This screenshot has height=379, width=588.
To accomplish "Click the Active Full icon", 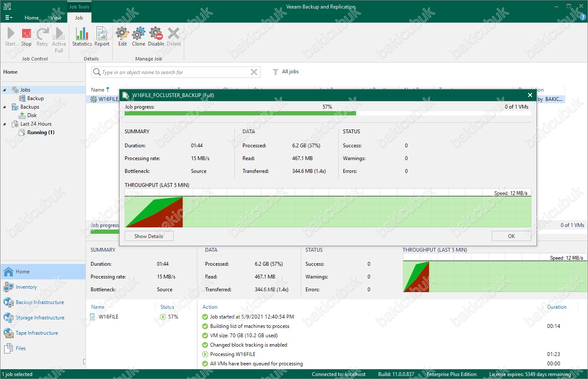I will (59, 40).
